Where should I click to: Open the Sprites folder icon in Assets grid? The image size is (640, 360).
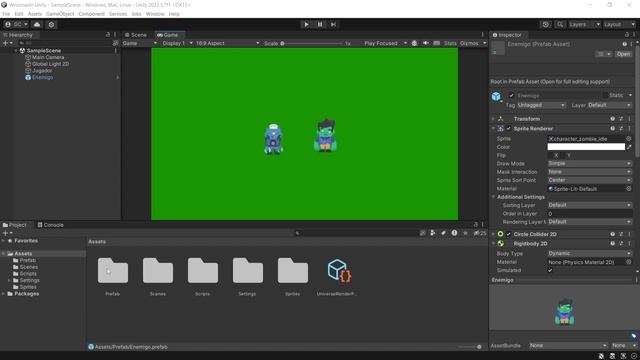pos(293,271)
